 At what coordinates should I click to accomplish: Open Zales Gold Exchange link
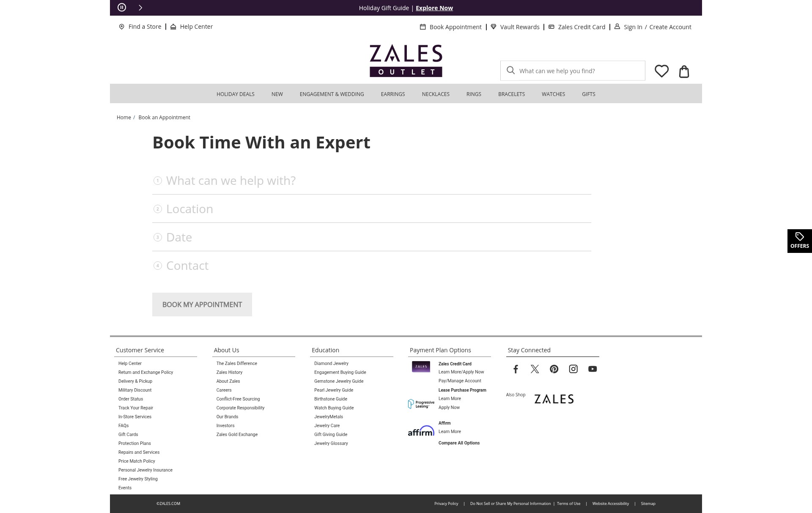coord(237,434)
